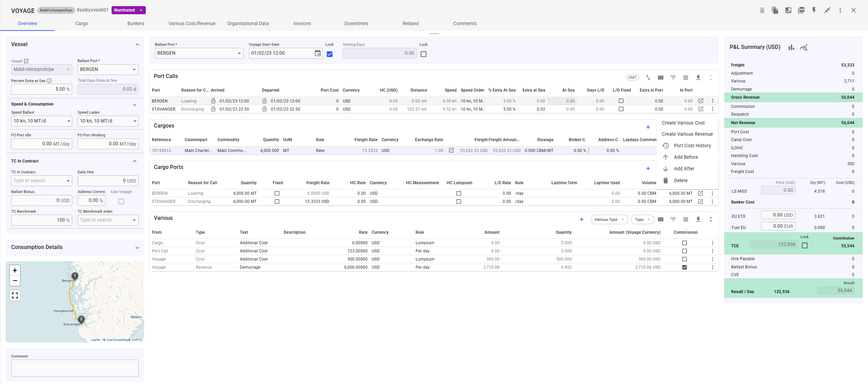Open Port Calls column chooser icon
Image resolution: width=868 pixels, height=384 pixels.
click(x=660, y=77)
